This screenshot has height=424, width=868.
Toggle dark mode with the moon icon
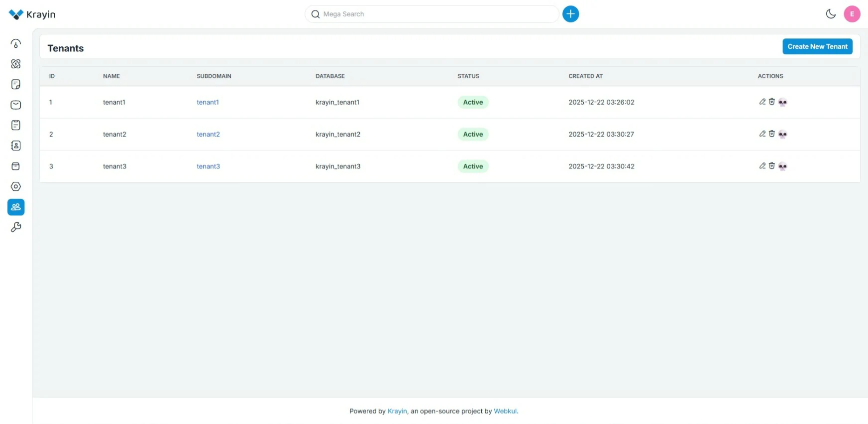(831, 14)
